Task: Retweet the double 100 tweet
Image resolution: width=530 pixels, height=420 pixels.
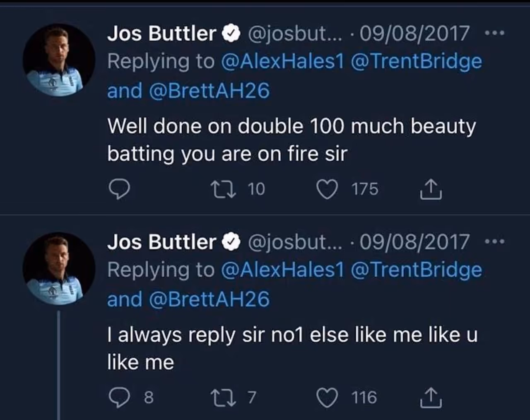Action: point(224,189)
